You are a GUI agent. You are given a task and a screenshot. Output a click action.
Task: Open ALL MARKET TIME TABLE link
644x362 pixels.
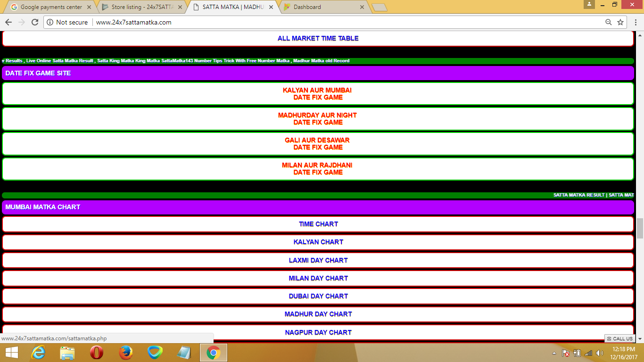tap(318, 39)
